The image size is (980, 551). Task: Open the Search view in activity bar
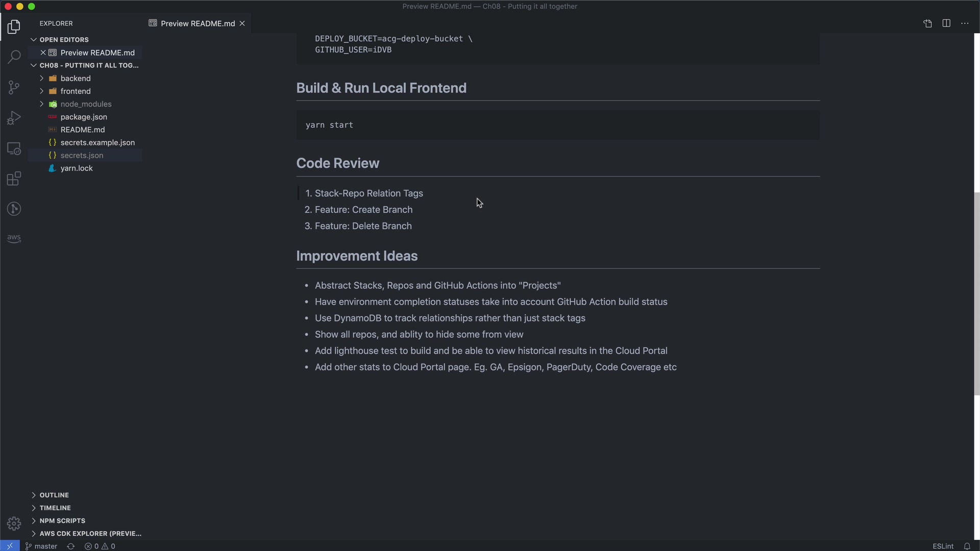coord(14,56)
